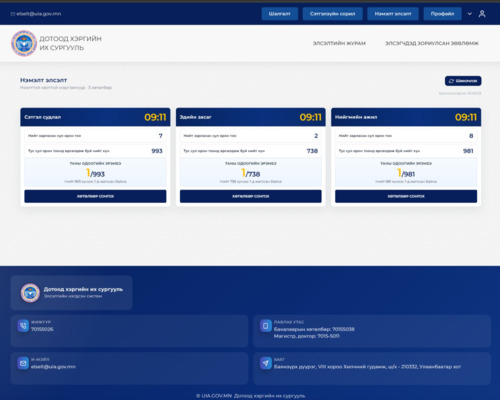Click the paper plane address icon
The height and width of the screenshot is (400, 500).
point(266,363)
